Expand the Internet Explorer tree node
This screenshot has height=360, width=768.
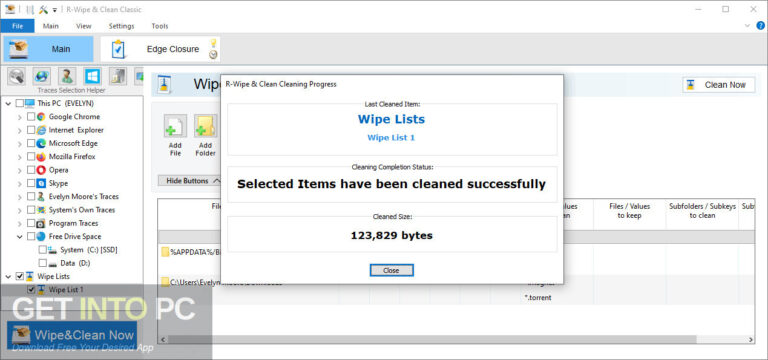pos(20,130)
